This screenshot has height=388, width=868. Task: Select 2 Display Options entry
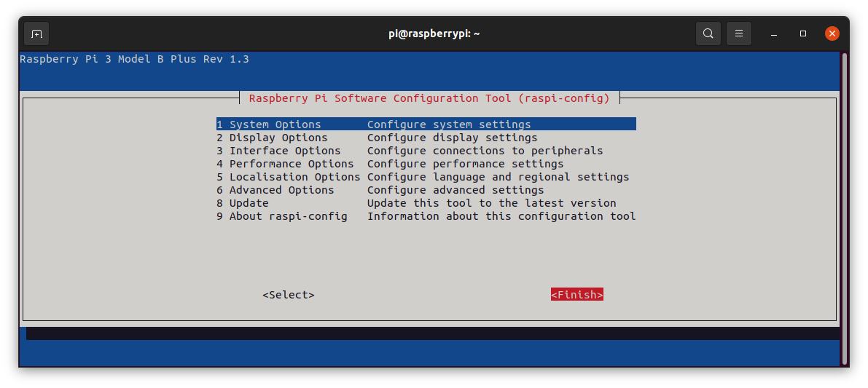tap(426, 138)
